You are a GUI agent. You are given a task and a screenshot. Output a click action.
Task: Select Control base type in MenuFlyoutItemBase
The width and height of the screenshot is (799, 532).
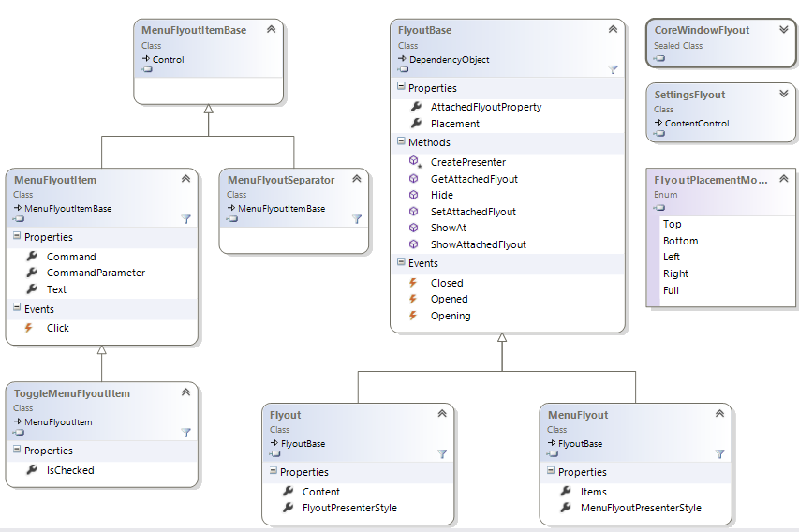[169, 60]
